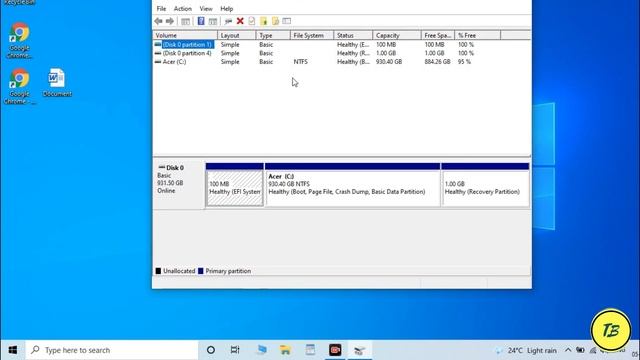This screenshot has height=360, width=640.
Task: Open the Windows Start menu
Action: 13,350
